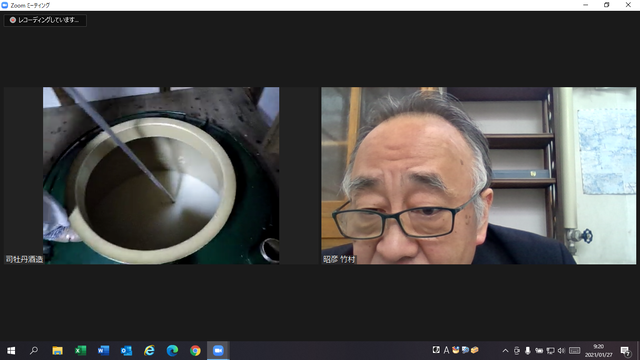Minimize the Zoom meeting window
Image resolution: width=640 pixels, height=360 pixels.
click(x=586, y=5)
